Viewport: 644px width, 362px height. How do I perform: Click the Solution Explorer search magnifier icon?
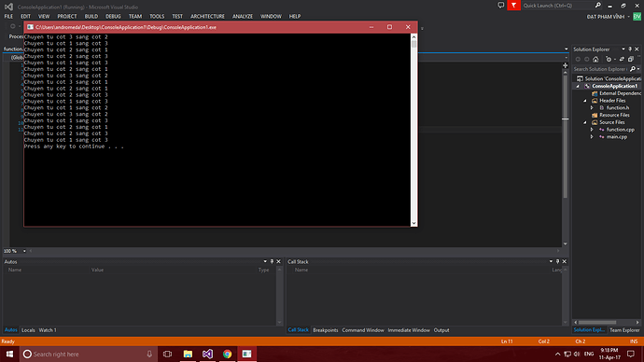point(633,69)
